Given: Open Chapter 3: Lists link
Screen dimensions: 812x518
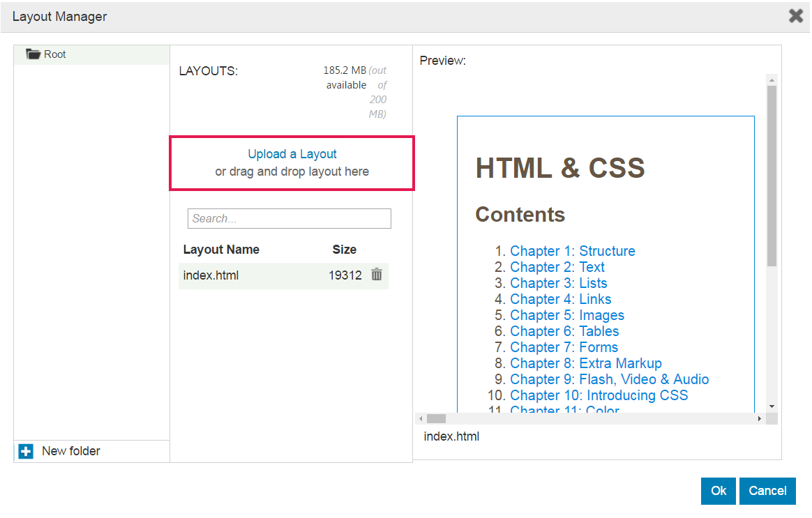Looking at the screenshot, I should click(559, 283).
